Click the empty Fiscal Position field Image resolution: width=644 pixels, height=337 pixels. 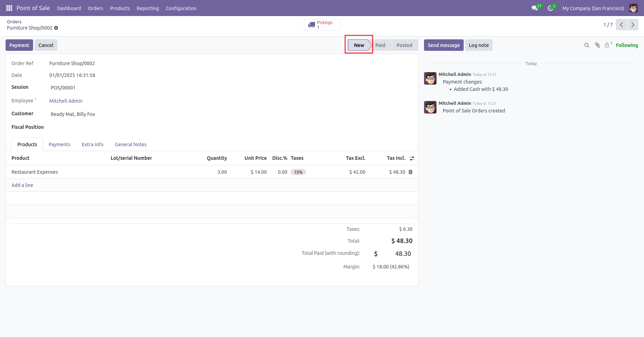230,127
